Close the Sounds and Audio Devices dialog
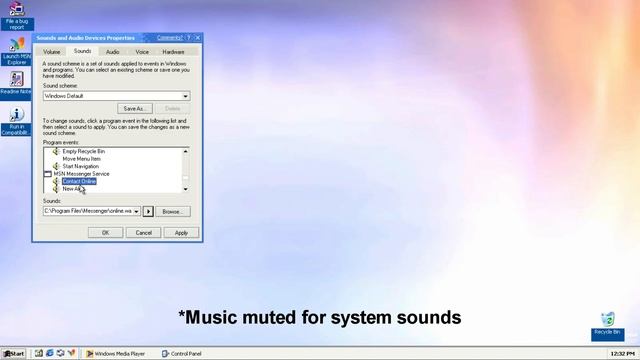The image size is (640, 360). coord(198,38)
